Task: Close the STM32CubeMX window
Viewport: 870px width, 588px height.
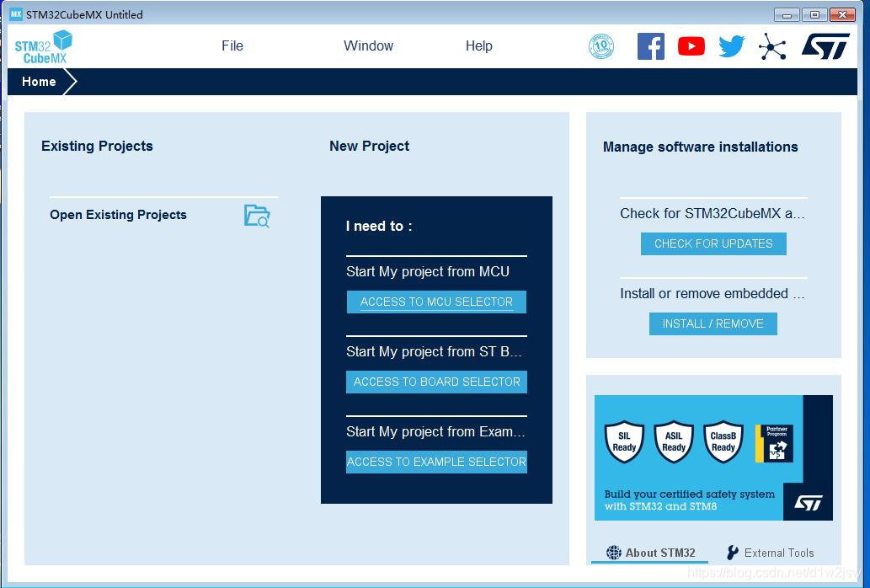Action: 843,15
